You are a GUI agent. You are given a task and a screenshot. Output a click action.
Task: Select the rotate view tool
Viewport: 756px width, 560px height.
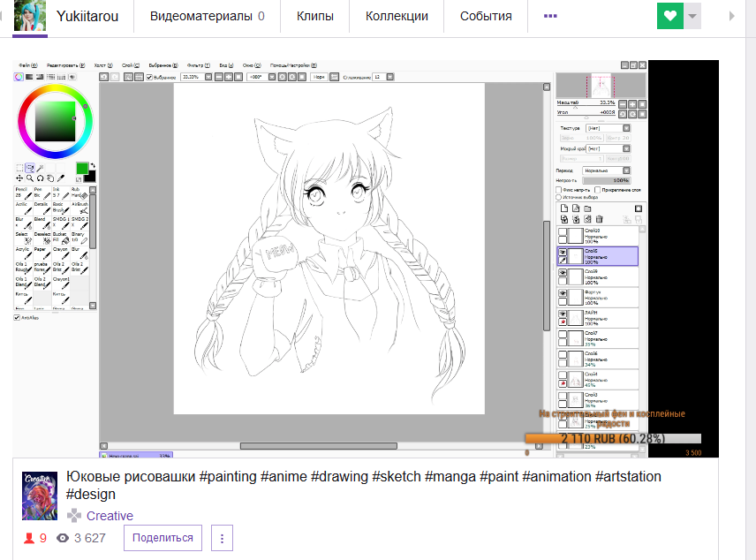coord(40,178)
